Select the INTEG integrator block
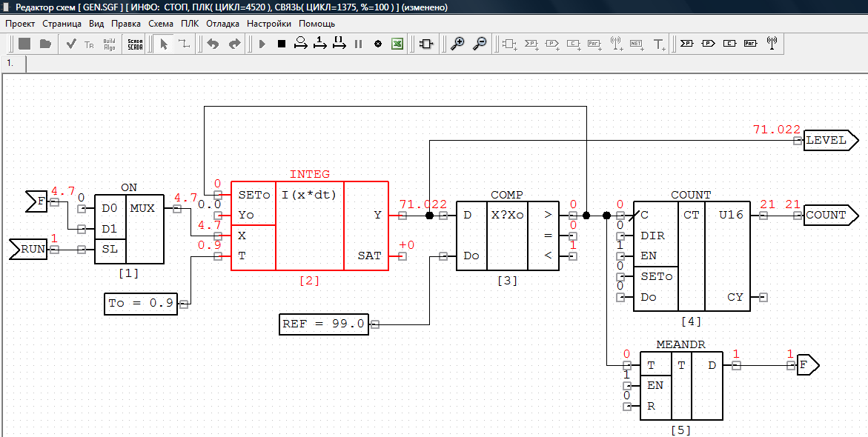The image size is (868, 437). click(x=309, y=226)
